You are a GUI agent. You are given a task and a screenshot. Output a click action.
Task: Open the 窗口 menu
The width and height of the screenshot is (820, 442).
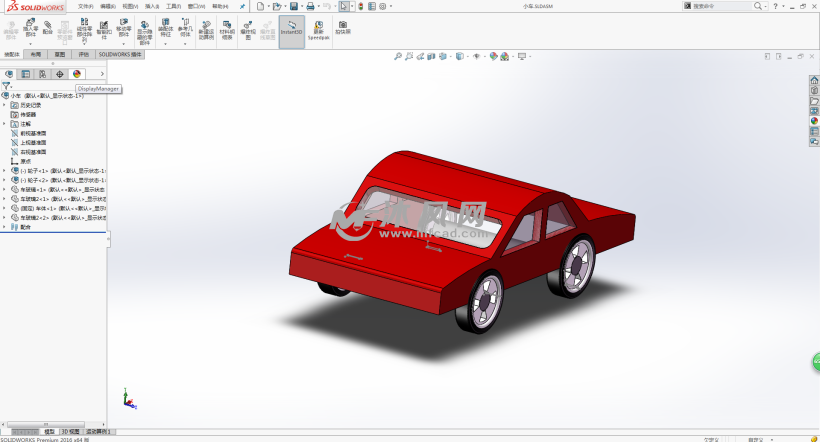pyautogui.click(x=197, y=6)
